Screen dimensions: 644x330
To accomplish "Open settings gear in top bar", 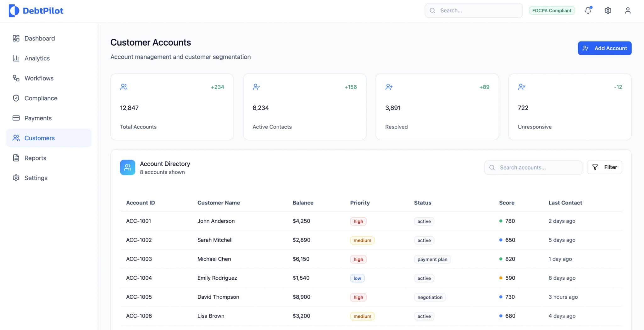I will pyautogui.click(x=608, y=10).
